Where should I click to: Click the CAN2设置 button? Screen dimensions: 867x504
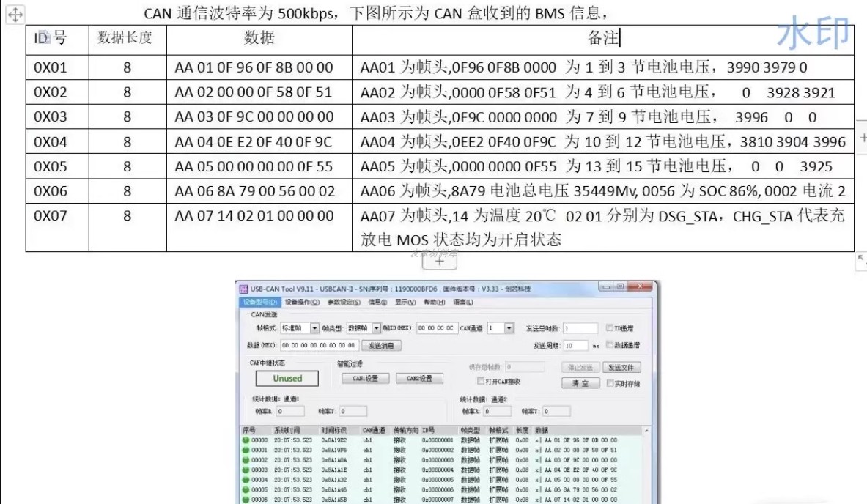tap(419, 379)
